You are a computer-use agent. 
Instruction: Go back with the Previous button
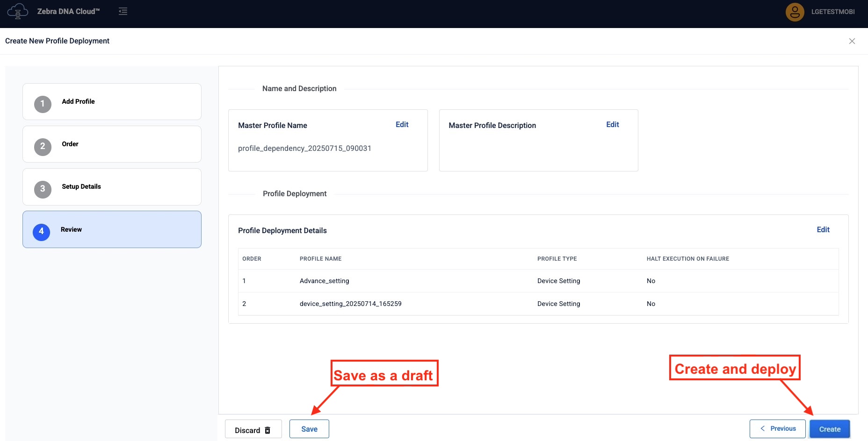[x=777, y=428]
